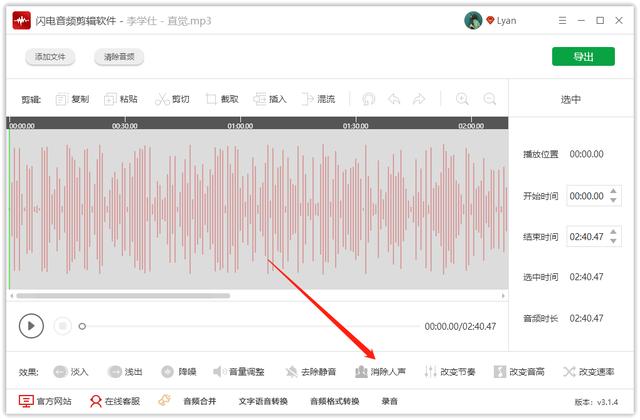The image size is (640, 420).
Task: Apply the Remove Vocals (消除人声) effect
Action: click(380, 372)
